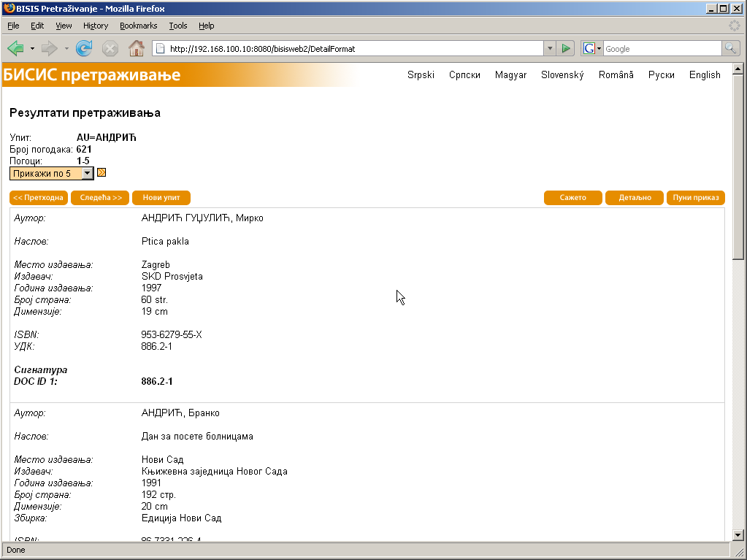The image size is (747, 560).
Task: Open the Tools menu
Action: [x=177, y=26]
